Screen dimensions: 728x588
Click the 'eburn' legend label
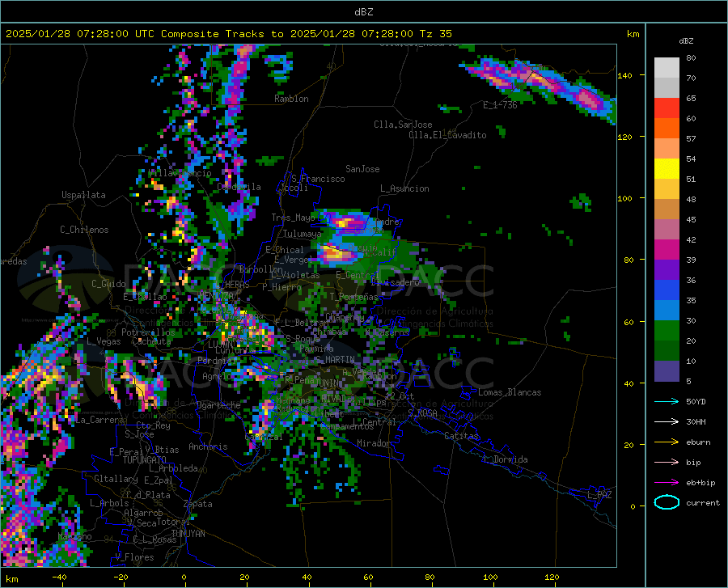pos(698,442)
